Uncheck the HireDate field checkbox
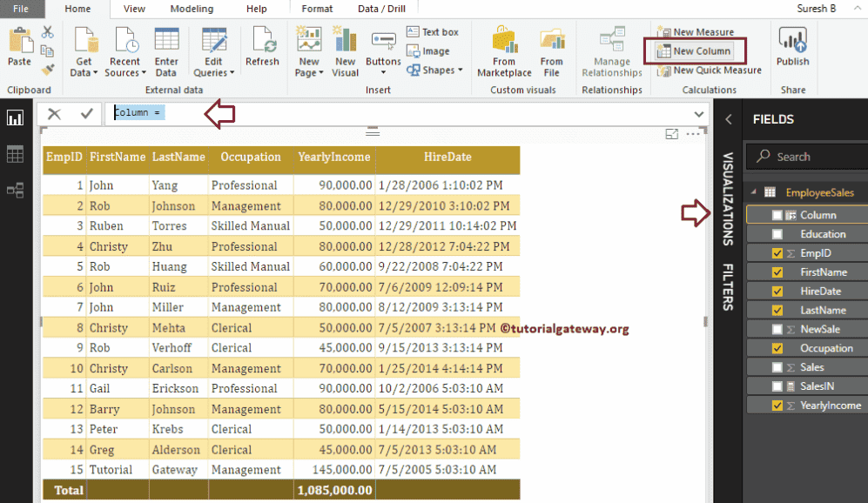Screen dimensions: 868x503 click(777, 292)
